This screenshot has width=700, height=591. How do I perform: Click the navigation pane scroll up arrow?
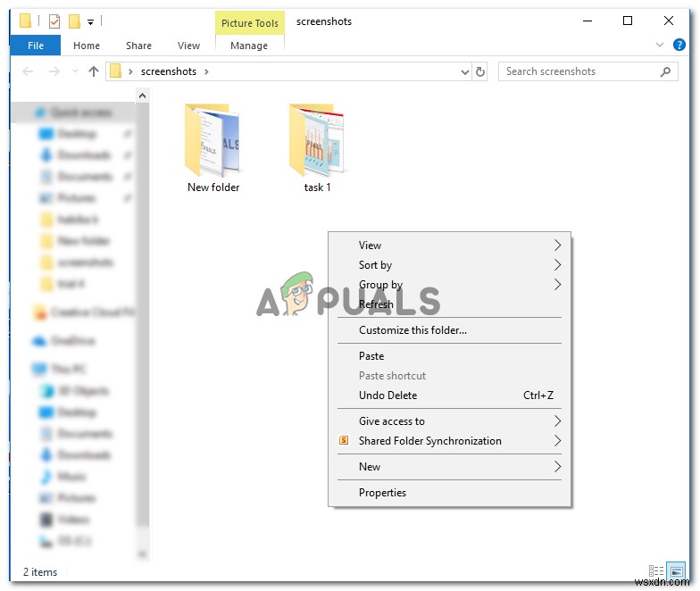pos(143,96)
